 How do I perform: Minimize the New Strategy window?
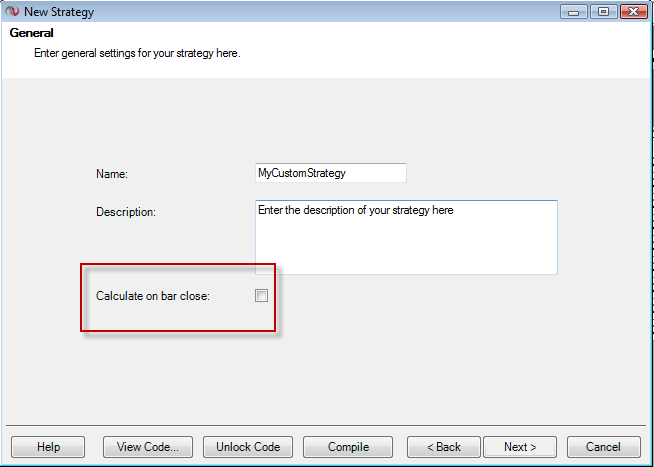pos(575,11)
